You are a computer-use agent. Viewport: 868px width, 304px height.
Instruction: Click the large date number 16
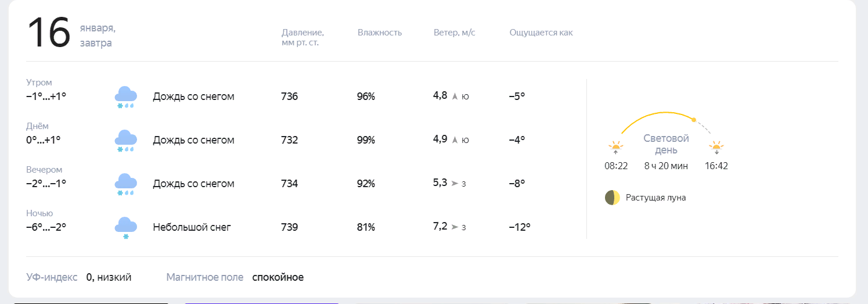[49, 33]
